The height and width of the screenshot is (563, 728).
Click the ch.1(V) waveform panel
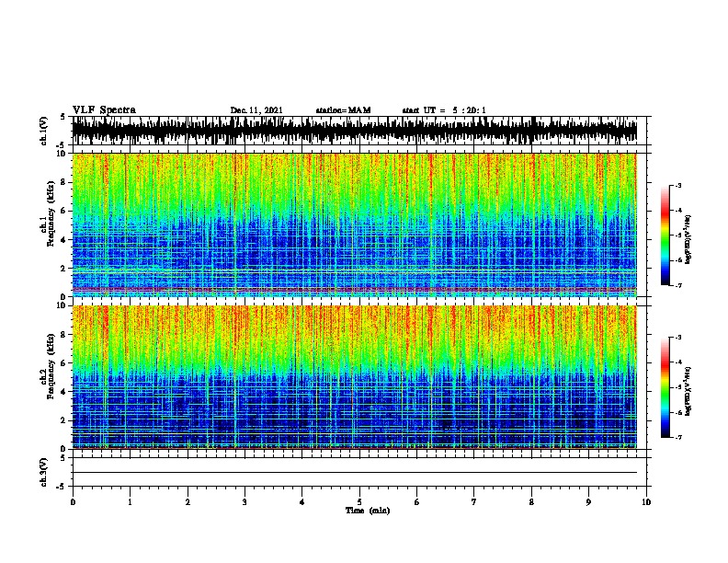point(355,131)
